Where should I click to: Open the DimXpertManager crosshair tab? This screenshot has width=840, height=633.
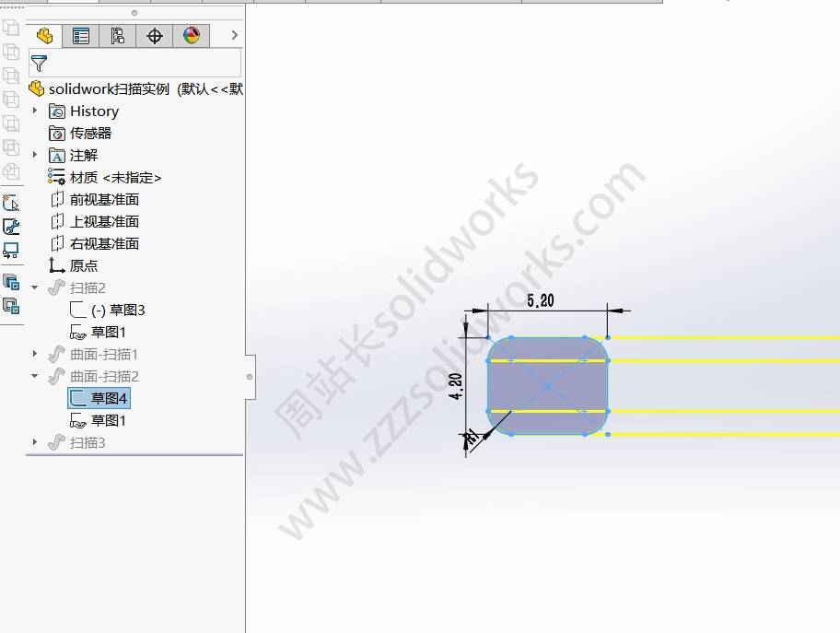155,36
